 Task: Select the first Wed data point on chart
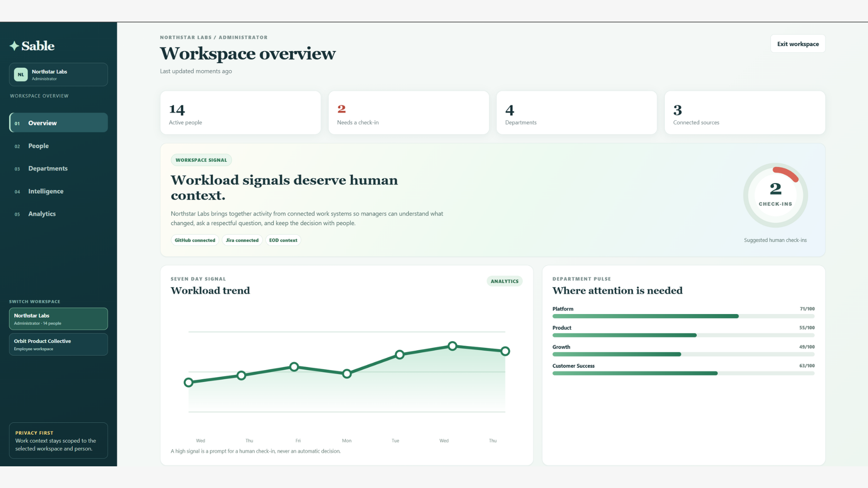(x=189, y=382)
